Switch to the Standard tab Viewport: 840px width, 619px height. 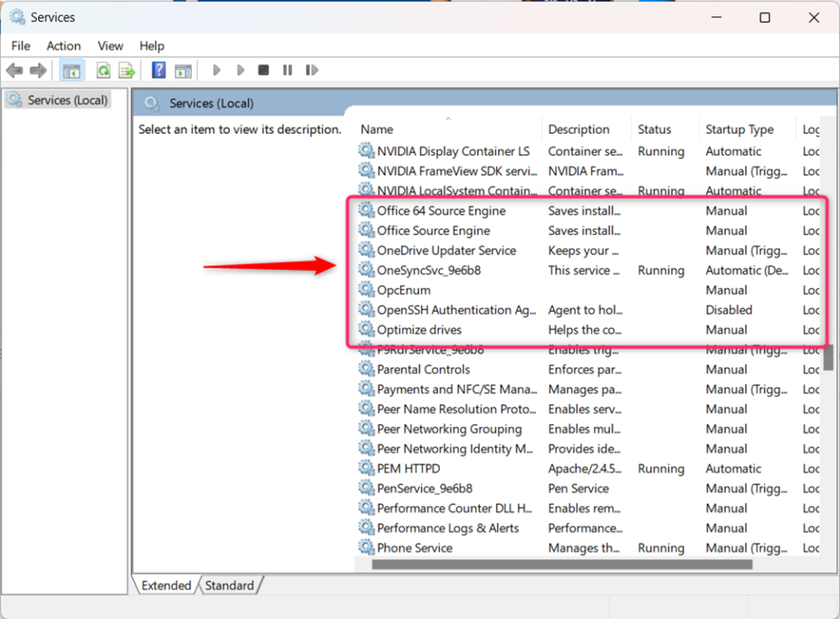[229, 585]
